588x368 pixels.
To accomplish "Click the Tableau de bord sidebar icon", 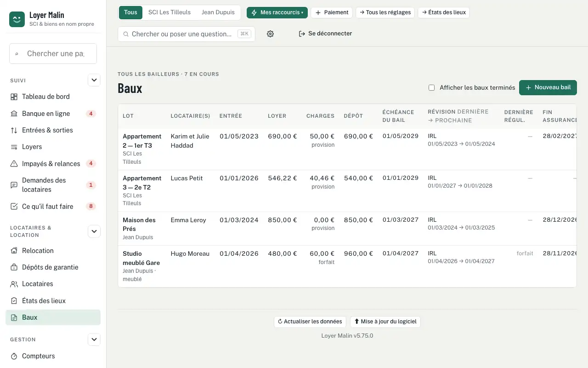I will click(14, 97).
